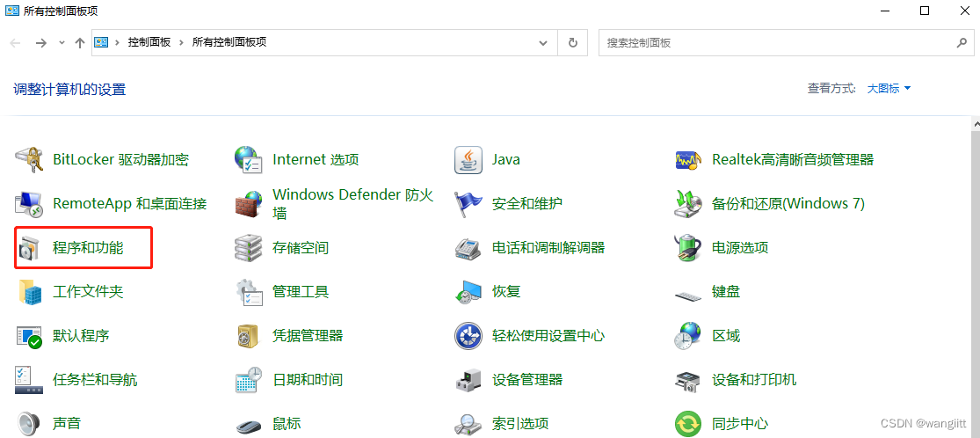Open the Java coffee cup icon
Screen dimensions: 980x438
tap(468, 159)
